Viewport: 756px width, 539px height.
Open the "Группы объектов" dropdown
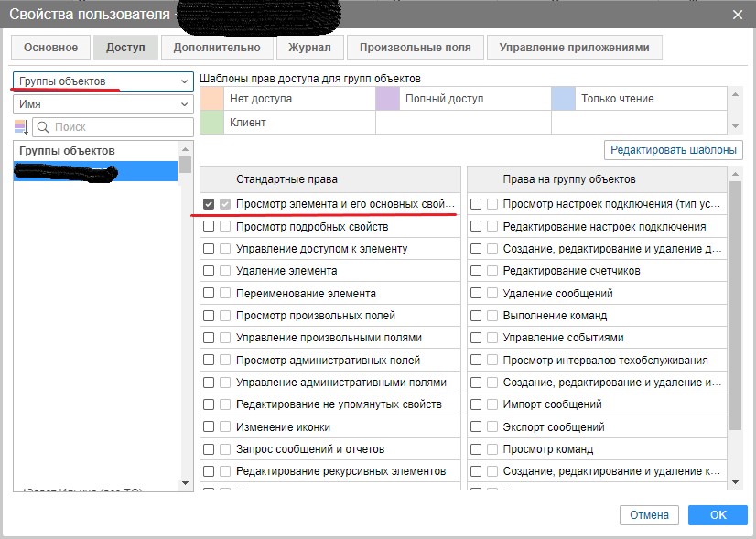pyautogui.click(x=103, y=81)
